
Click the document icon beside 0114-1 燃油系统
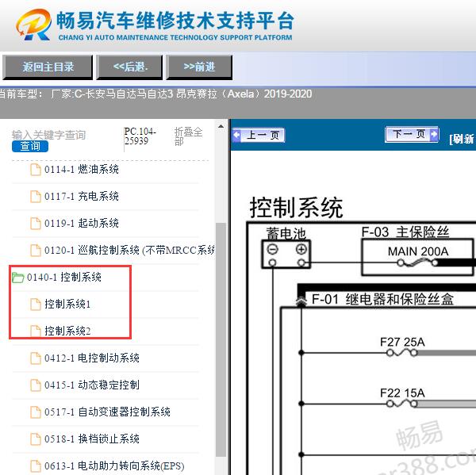tap(36, 170)
